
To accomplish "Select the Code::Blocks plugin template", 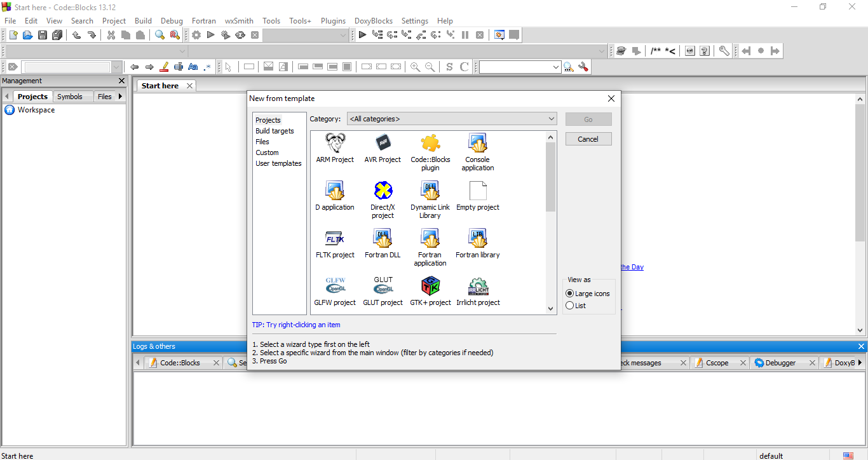I will 430,152.
